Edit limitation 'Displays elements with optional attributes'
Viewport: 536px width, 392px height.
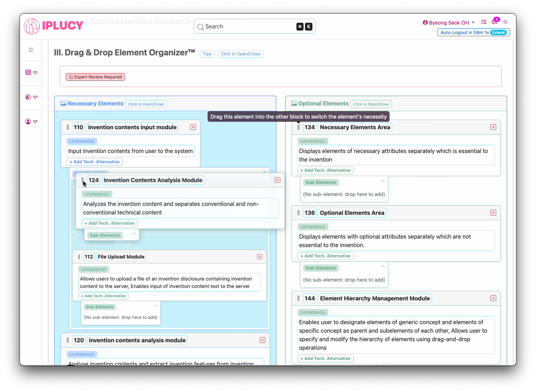[396, 241]
